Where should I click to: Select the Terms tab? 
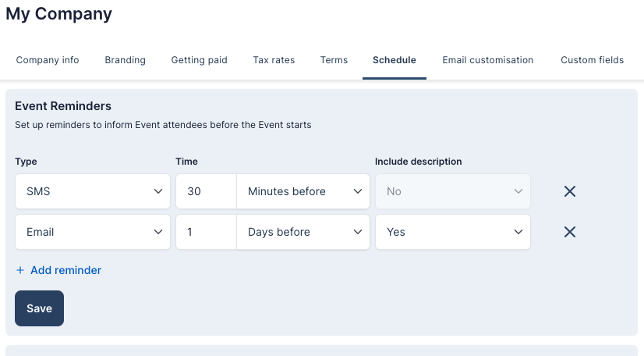[334, 60]
